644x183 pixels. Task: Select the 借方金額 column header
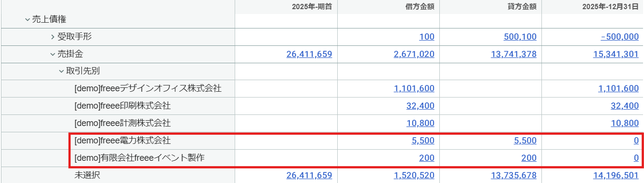(x=420, y=7)
